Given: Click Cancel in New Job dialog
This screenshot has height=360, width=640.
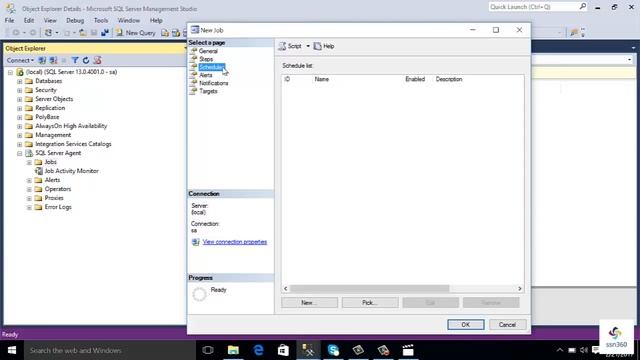Looking at the screenshot, I should 507,324.
